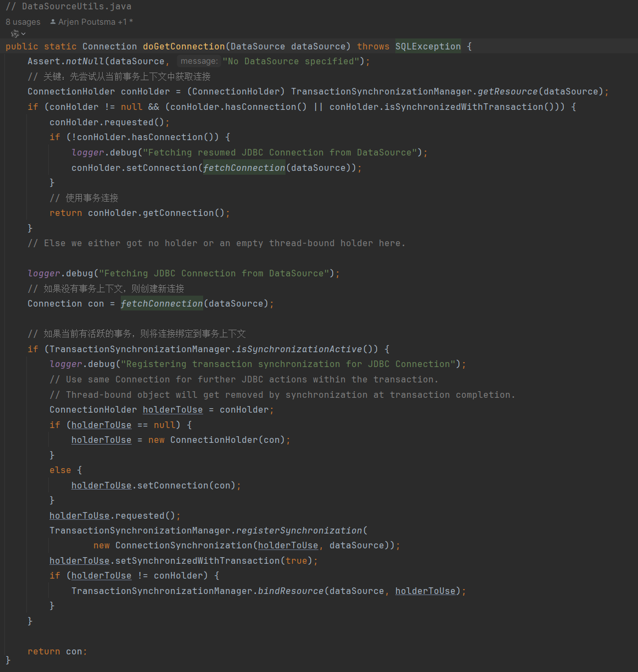Click the 'Thread-bound object will get removed' comment

283,395
